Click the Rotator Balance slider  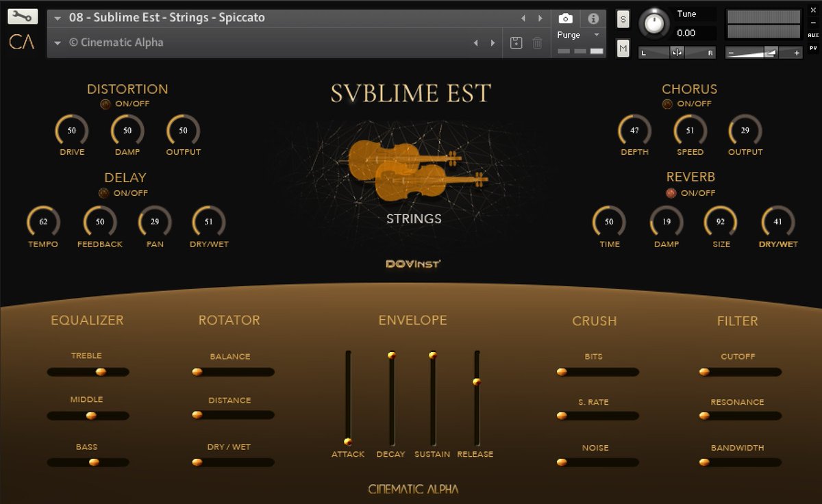pyautogui.click(x=233, y=372)
